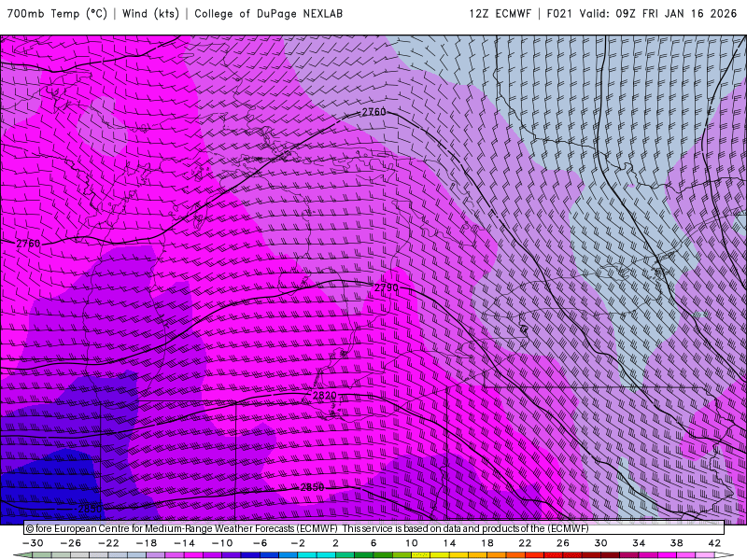The image size is (747, 560).
Task: Click the yellow dotted swatch below 10
Action: click(421, 555)
